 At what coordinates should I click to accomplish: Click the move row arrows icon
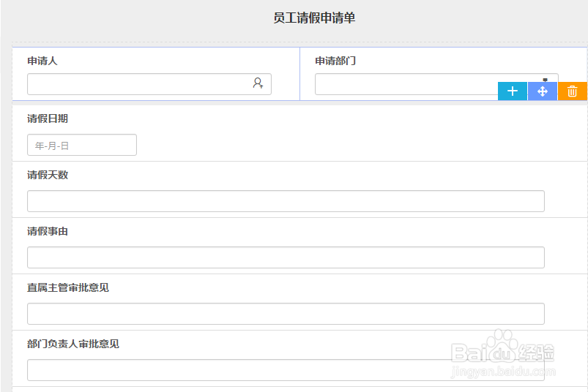(543, 91)
